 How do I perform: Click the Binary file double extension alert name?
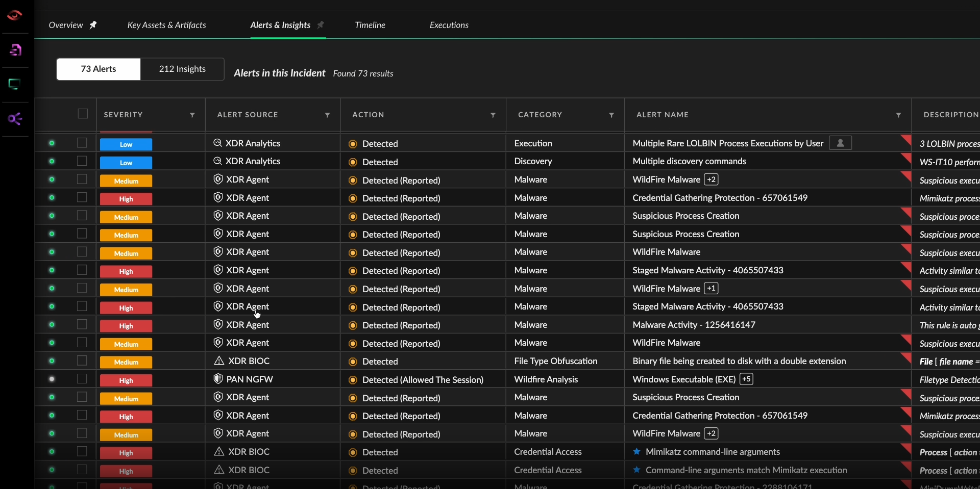(739, 361)
